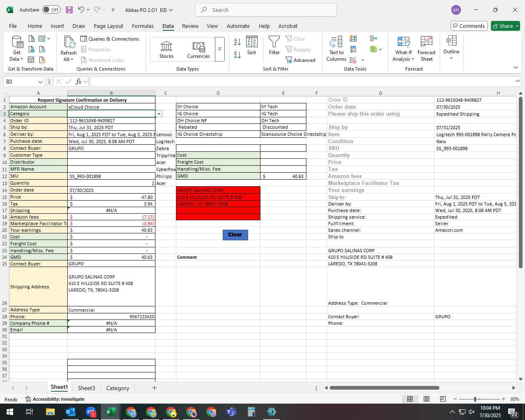Click the Data Model icon
The width and height of the screenshot is (525, 420).
pos(373,49)
